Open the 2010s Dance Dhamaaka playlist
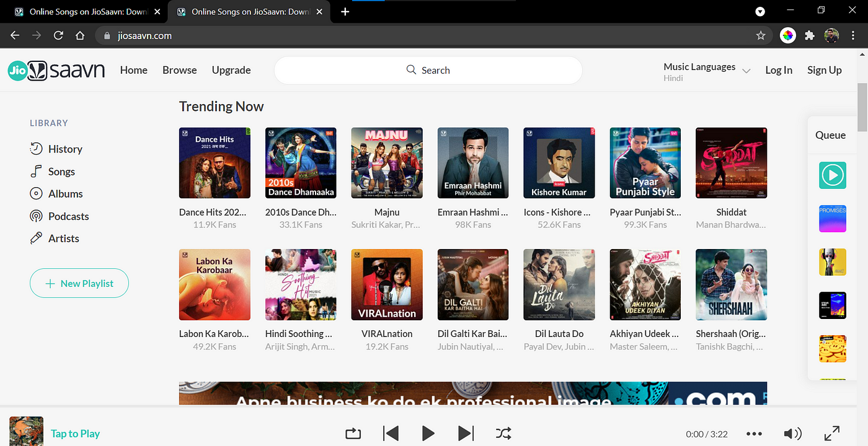This screenshot has height=446, width=868. point(301,163)
